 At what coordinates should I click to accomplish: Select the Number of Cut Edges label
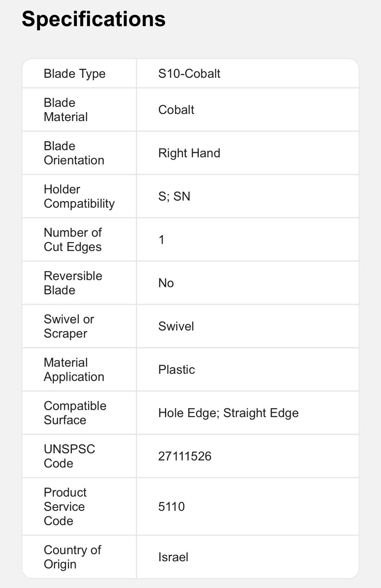pos(73,240)
